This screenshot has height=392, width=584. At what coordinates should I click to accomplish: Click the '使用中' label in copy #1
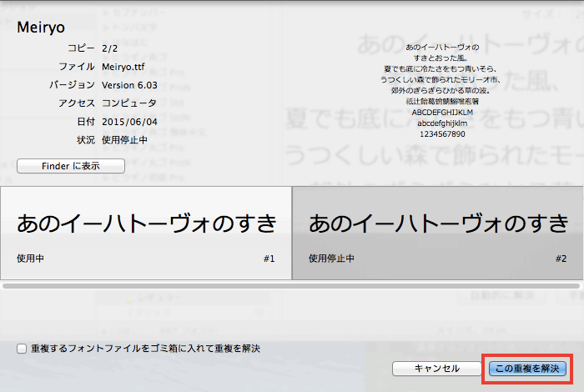point(30,259)
